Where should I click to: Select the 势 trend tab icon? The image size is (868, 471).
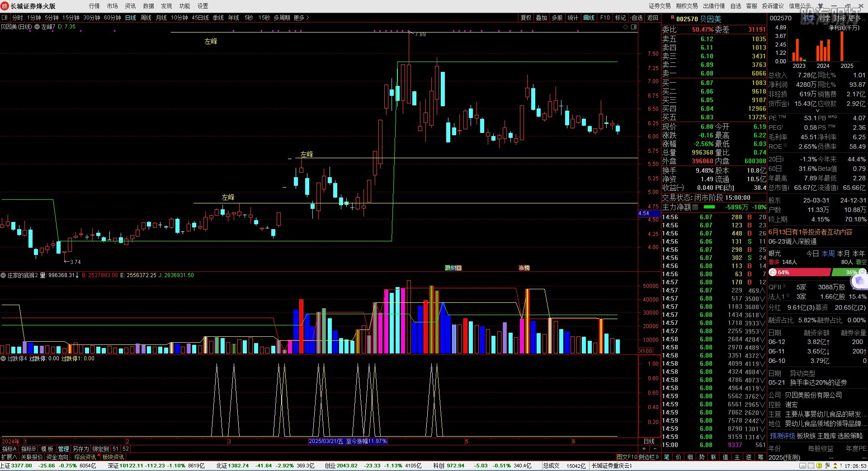[702, 457]
